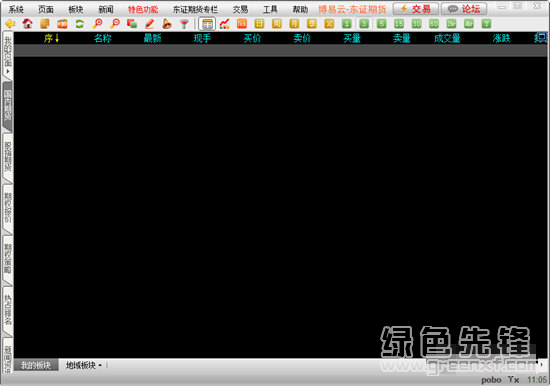This screenshot has height=386, width=550.
Task: Switch to the quote table view icon
Action: [207, 24]
